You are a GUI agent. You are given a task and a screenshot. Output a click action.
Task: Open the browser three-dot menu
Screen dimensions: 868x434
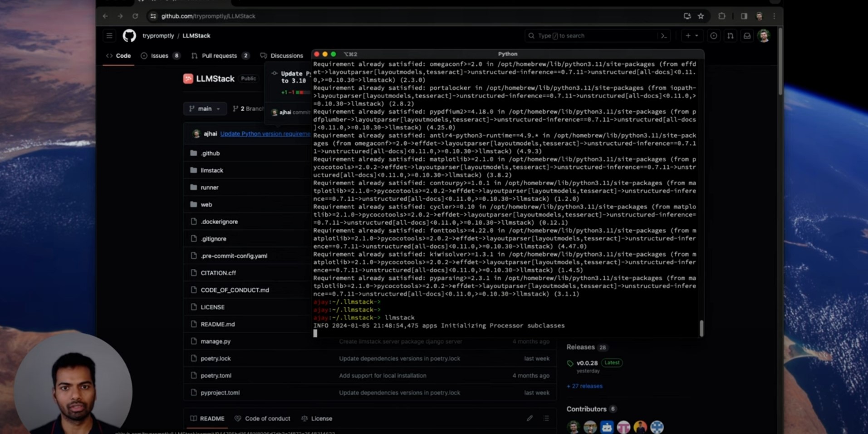[775, 16]
